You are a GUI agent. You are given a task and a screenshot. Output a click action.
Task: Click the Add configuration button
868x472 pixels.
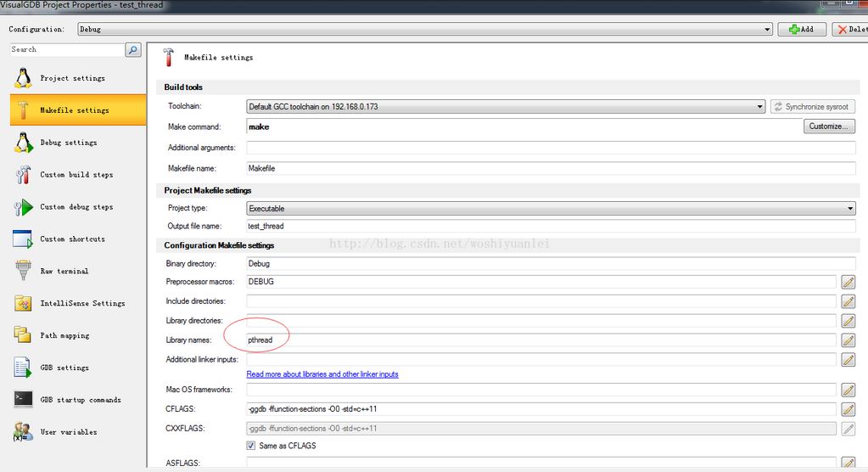(801, 29)
